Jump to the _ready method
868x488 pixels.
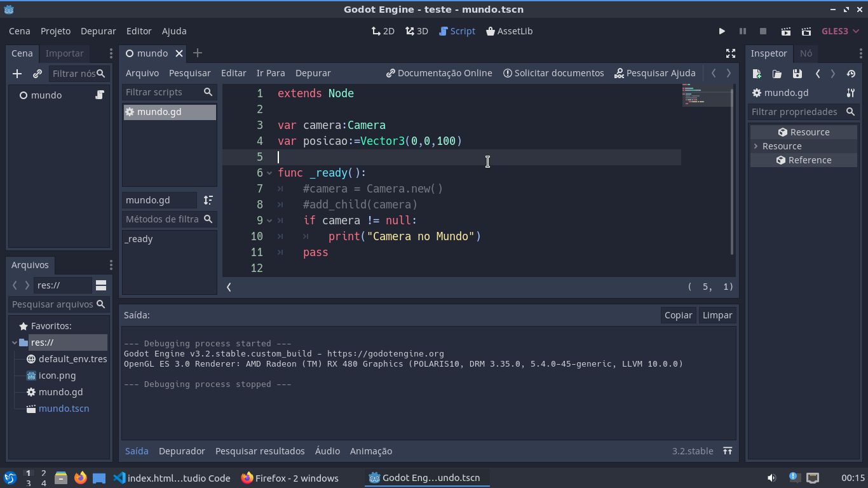tap(139, 239)
